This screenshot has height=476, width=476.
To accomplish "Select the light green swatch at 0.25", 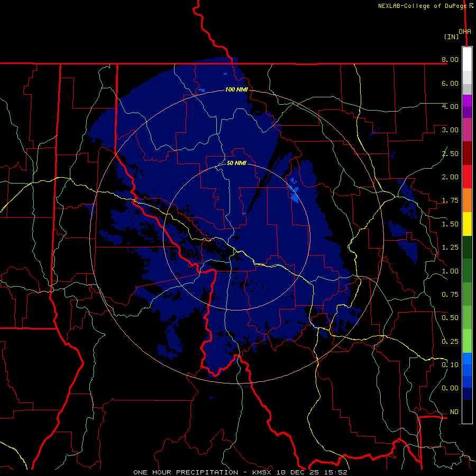I will click(x=467, y=341).
